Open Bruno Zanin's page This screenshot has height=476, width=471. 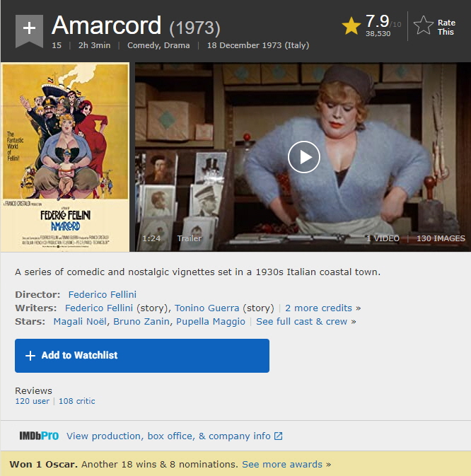(x=141, y=322)
